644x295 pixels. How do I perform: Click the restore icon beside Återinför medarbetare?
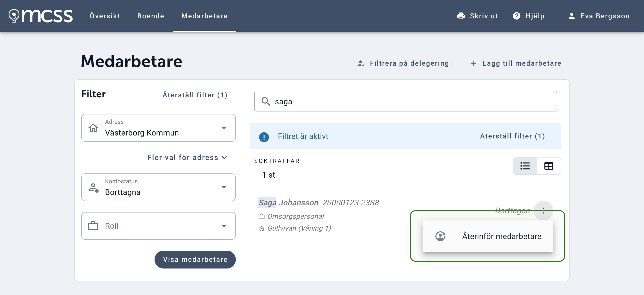(x=440, y=236)
